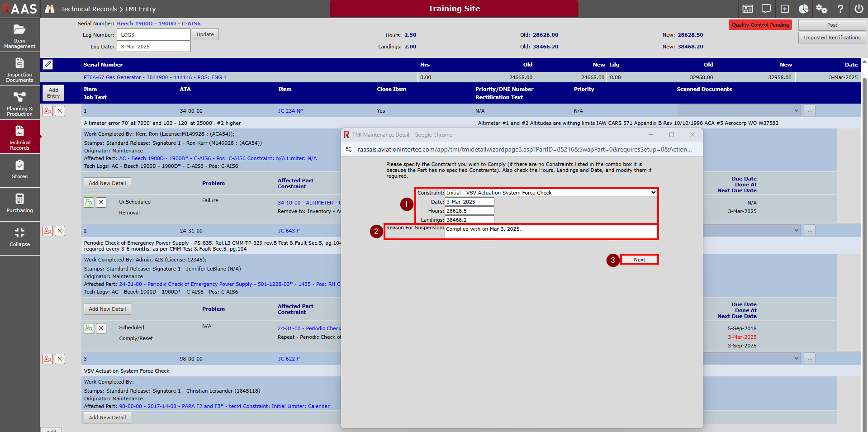Open the settings gears icon

pyautogui.click(x=821, y=9)
